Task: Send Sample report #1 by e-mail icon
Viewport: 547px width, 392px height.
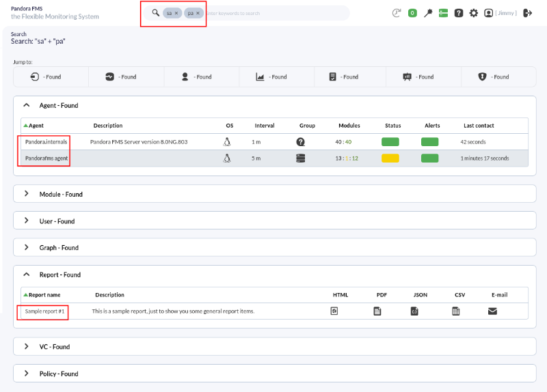Action: pos(492,311)
